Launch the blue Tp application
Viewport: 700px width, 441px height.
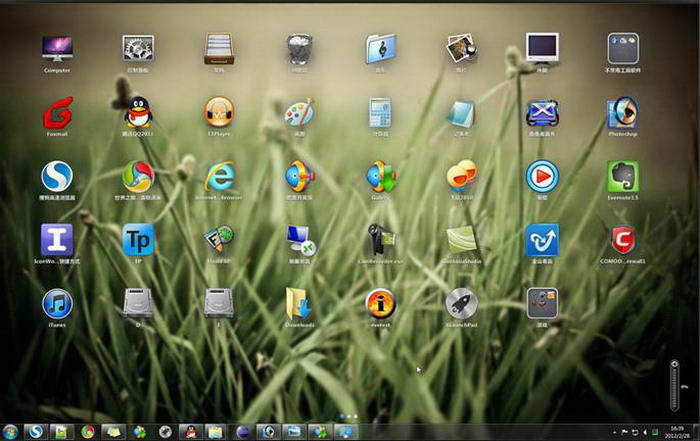(138, 240)
